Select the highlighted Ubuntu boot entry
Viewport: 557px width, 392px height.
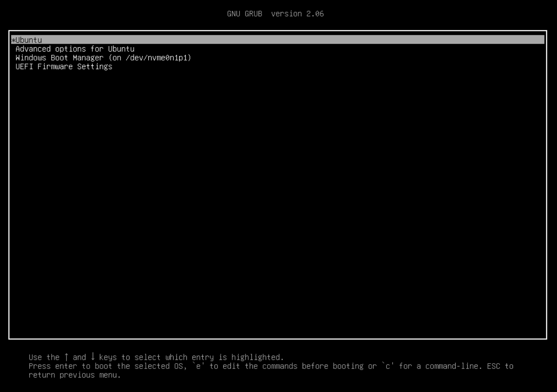[x=29, y=40]
